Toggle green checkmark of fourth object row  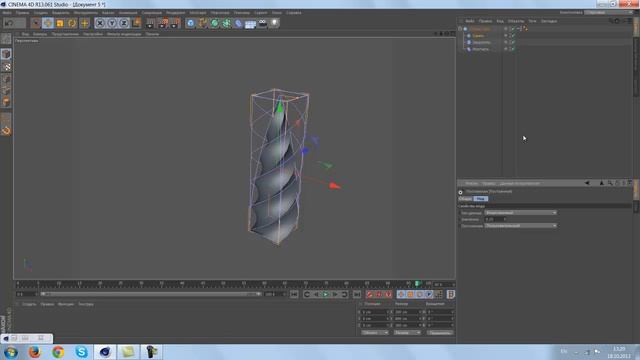point(513,49)
